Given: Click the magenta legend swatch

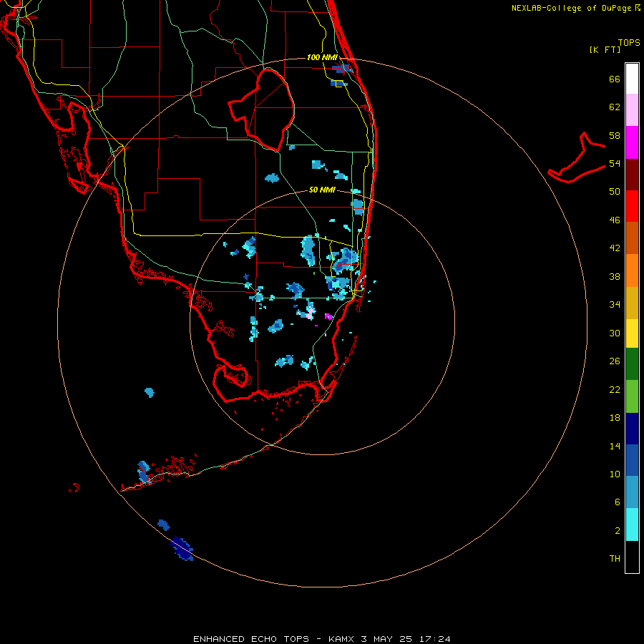Looking at the screenshot, I should click(632, 142).
